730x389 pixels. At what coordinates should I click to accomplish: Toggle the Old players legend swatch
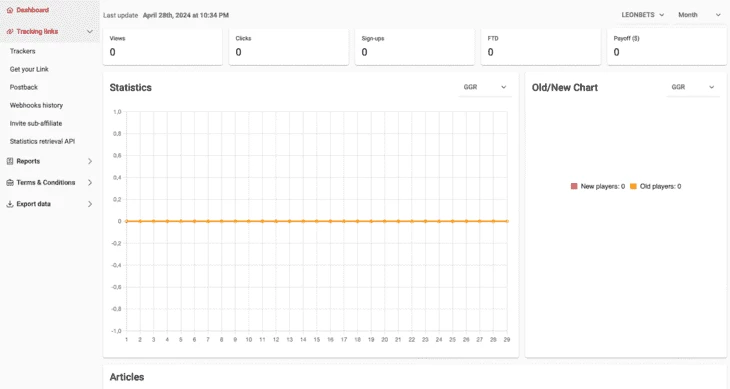tap(633, 186)
